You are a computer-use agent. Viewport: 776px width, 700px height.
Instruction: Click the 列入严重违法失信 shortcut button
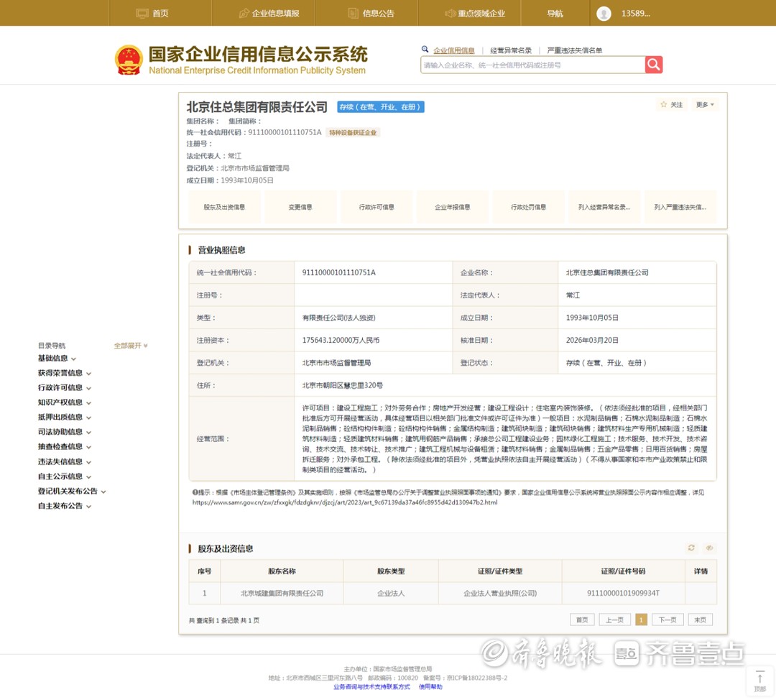click(680, 207)
